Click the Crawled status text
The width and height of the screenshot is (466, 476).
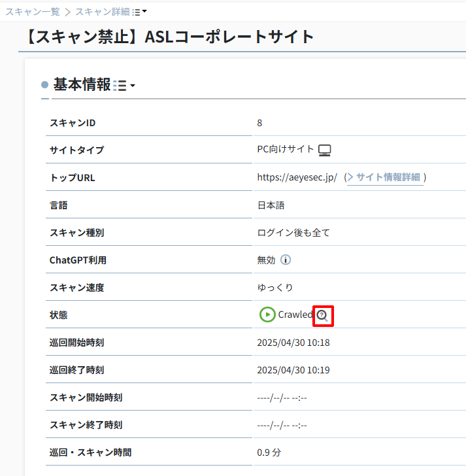coord(295,314)
